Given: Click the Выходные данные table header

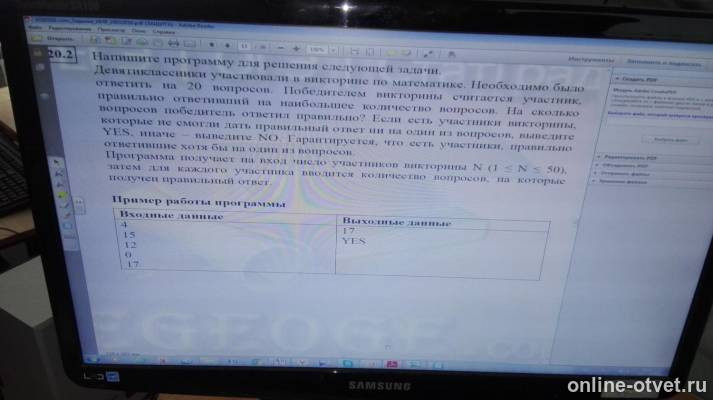Looking at the screenshot, I should (x=397, y=223).
